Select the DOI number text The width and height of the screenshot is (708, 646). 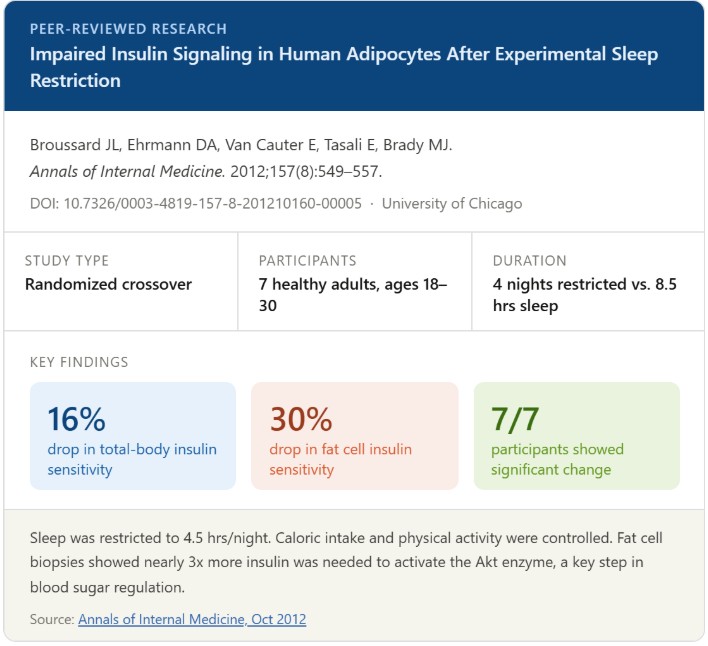click(196, 204)
